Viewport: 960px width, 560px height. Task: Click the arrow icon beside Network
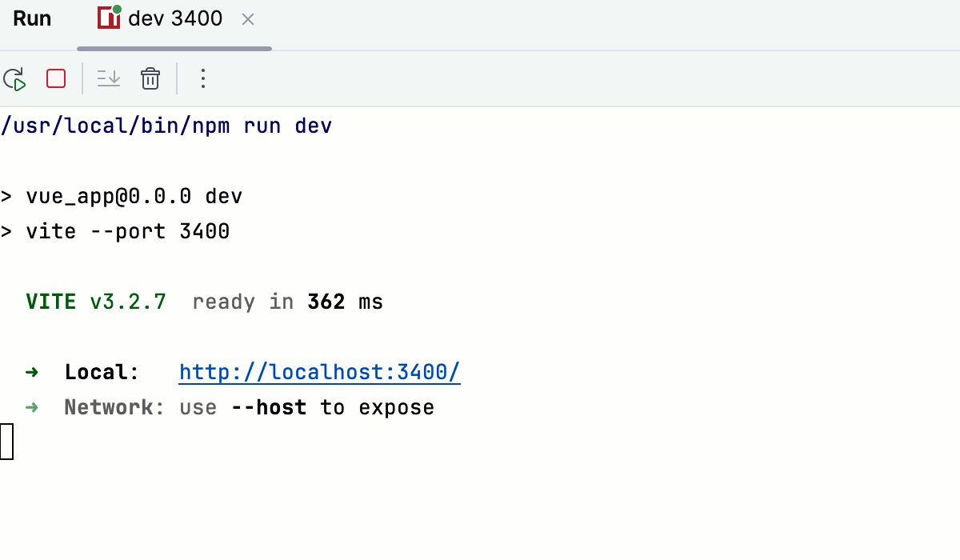[x=30, y=406]
